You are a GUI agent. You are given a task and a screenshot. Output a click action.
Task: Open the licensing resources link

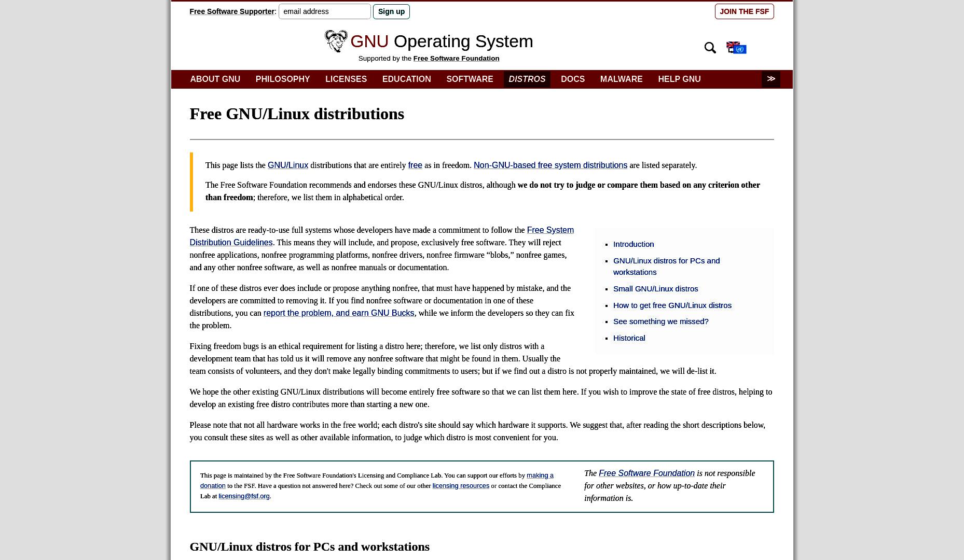pyautogui.click(x=461, y=486)
